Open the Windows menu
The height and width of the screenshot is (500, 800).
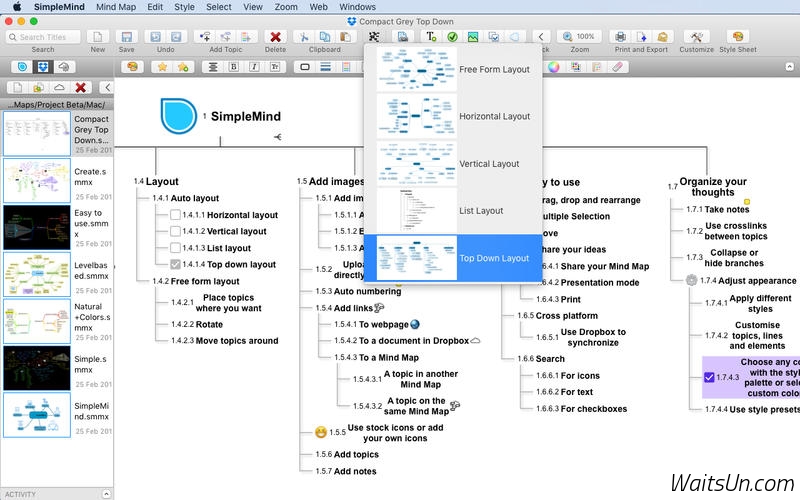click(x=357, y=7)
